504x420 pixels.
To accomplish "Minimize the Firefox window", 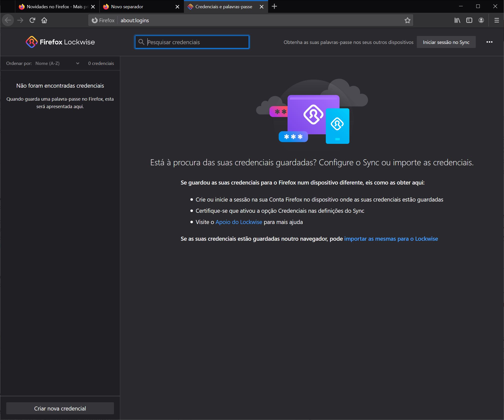I will click(x=461, y=6).
